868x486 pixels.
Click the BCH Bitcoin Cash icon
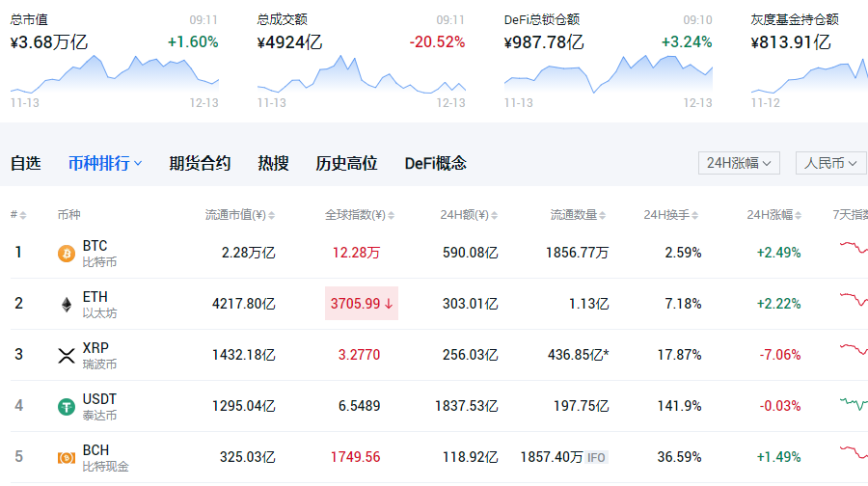tap(67, 457)
